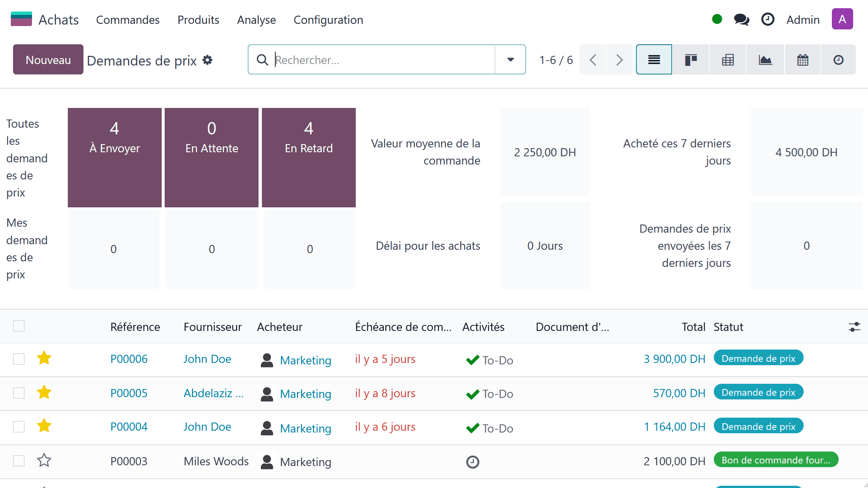Screen dimensions: 868x488
Task: Open purchase reference P00004
Action: 129,427
